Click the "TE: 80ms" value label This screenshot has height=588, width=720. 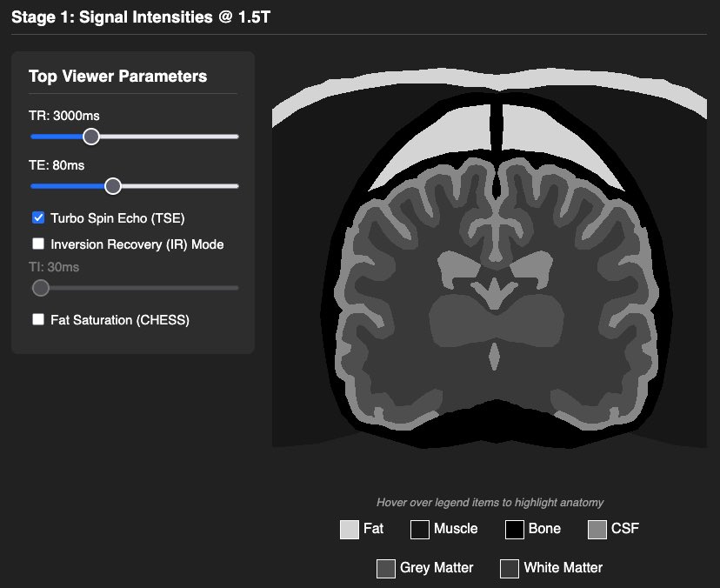click(x=57, y=165)
